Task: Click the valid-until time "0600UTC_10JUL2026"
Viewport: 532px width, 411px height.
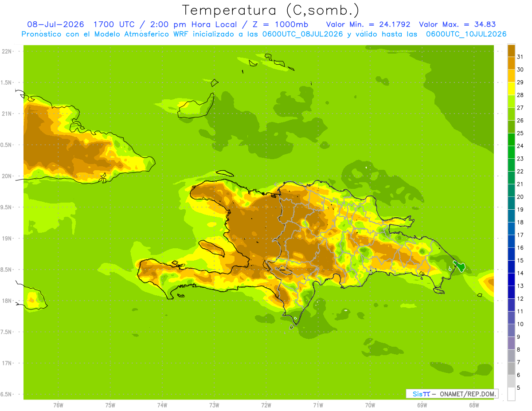Action: (x=466, y=34)
